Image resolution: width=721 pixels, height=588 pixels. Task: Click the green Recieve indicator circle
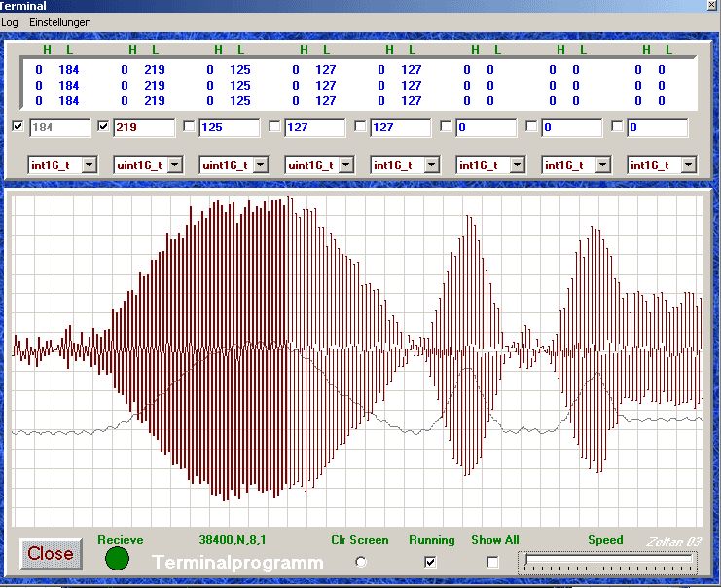[117, 559]
